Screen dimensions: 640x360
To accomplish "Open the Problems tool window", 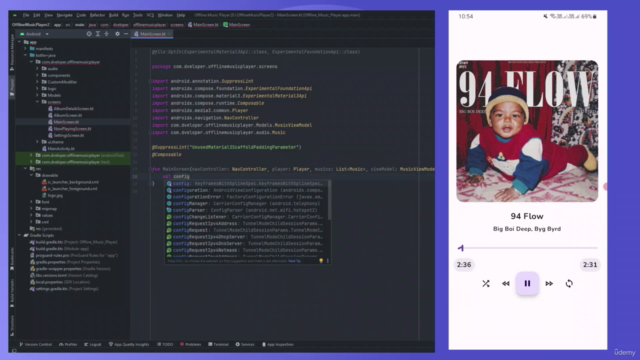I will point(190,344).
